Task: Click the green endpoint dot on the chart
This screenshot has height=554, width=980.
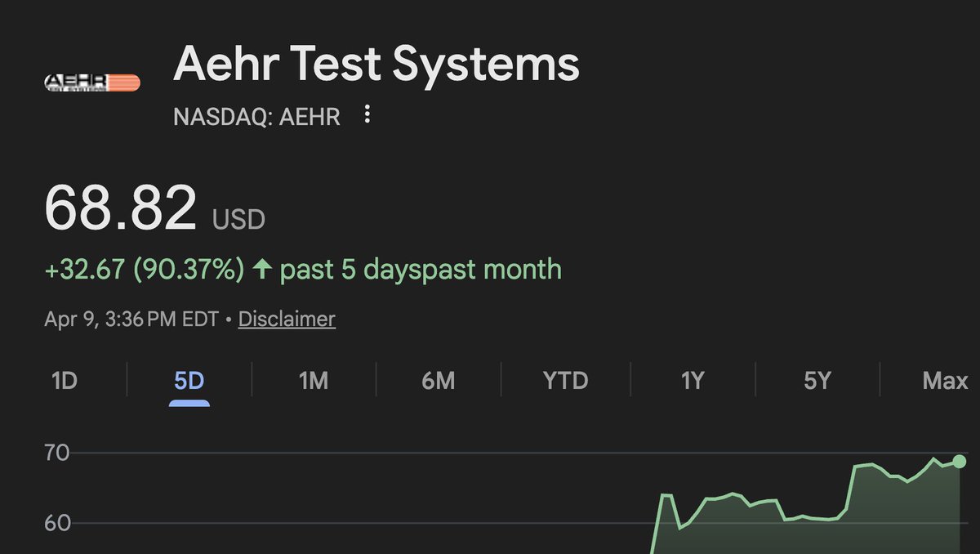Action: coord(960,462)
